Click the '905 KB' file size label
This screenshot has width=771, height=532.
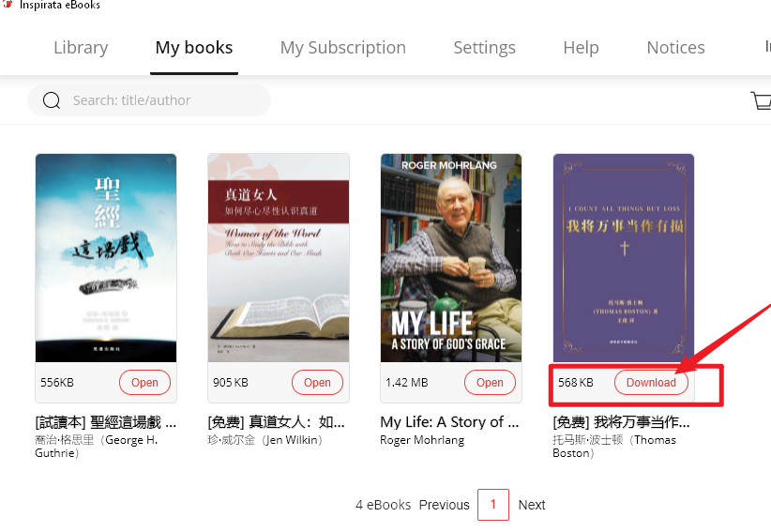point(231,383)
